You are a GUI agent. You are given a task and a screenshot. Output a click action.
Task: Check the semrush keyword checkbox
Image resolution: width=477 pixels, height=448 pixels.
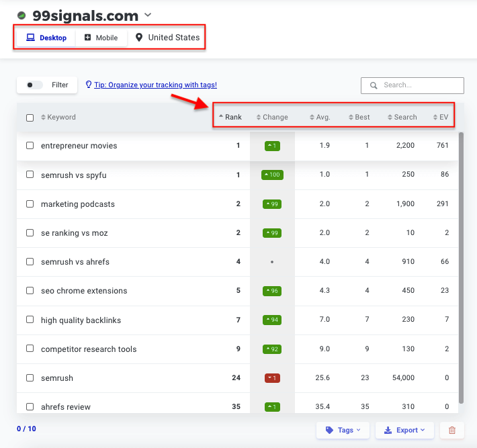click(30, 377)
